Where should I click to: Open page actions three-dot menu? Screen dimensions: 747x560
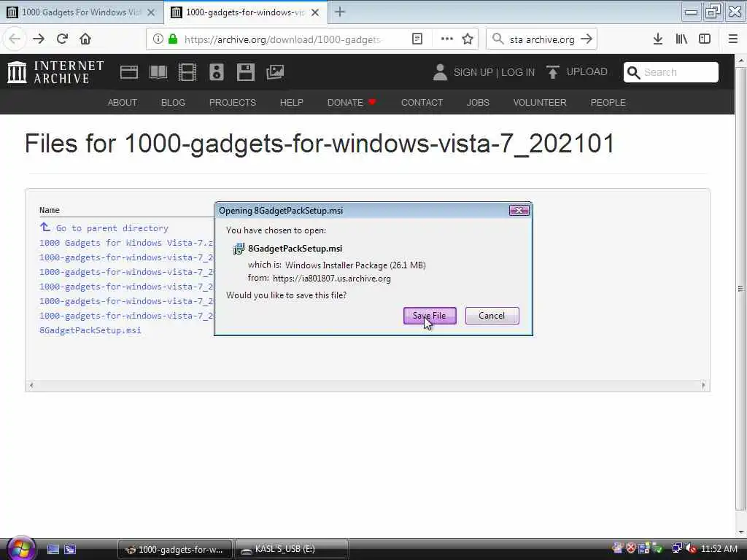point(446,39)
